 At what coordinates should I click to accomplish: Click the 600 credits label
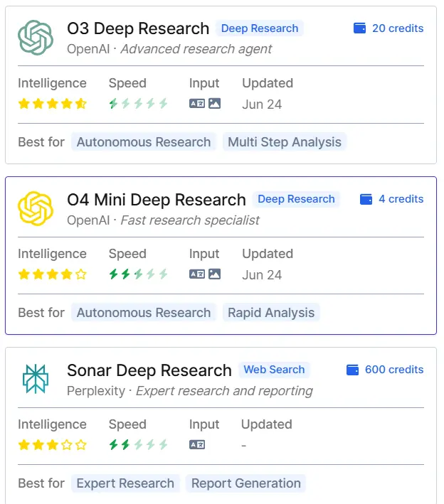[394, 370]
